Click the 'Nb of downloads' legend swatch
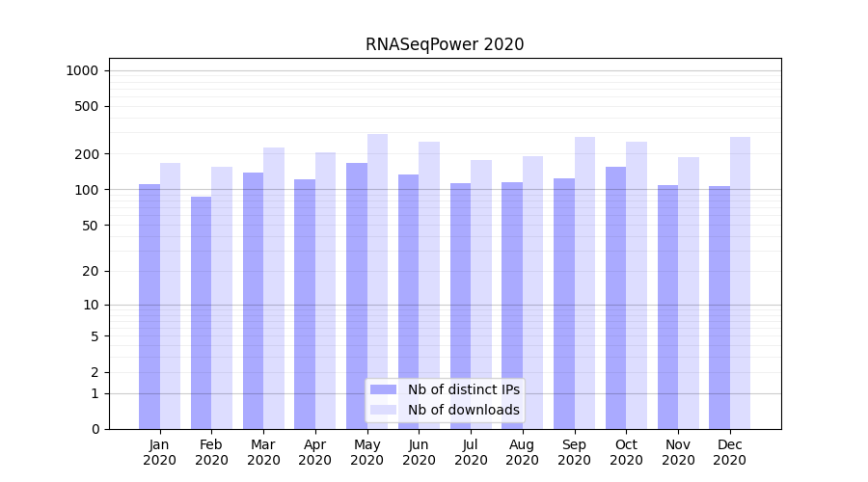The width and height of the screenshot is (868, 482). click(x=383, y=410)
